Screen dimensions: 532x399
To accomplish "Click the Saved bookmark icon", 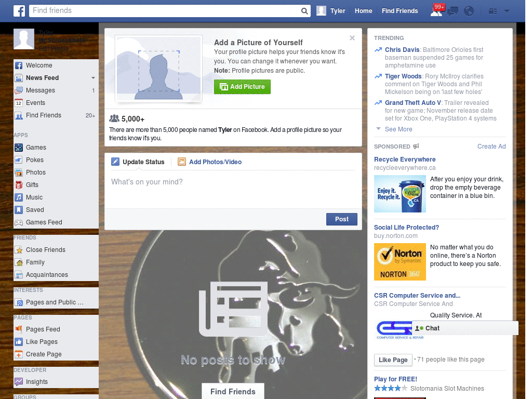I will (19, 210).
